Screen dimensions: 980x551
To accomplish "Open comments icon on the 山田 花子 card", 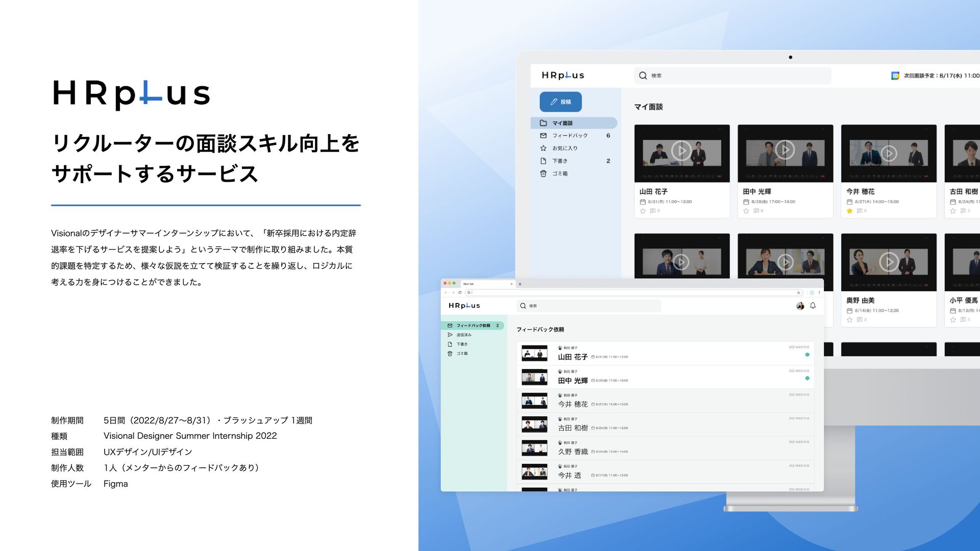I will [x=653, y=211].
